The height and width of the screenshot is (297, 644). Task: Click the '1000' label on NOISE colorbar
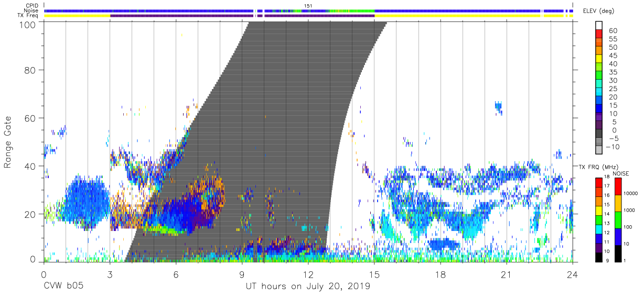coord(629,210)
